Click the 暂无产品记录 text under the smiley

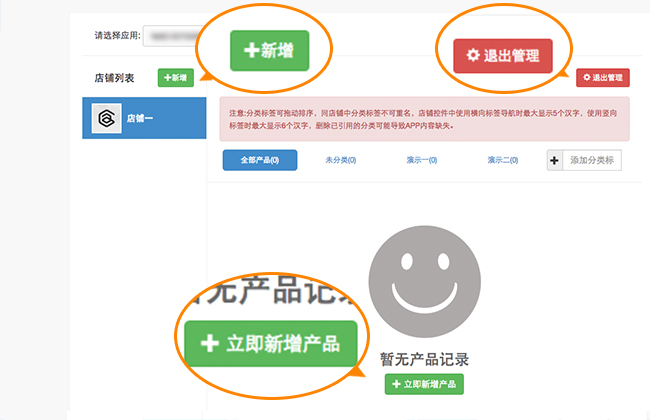[x=424, y=359]
